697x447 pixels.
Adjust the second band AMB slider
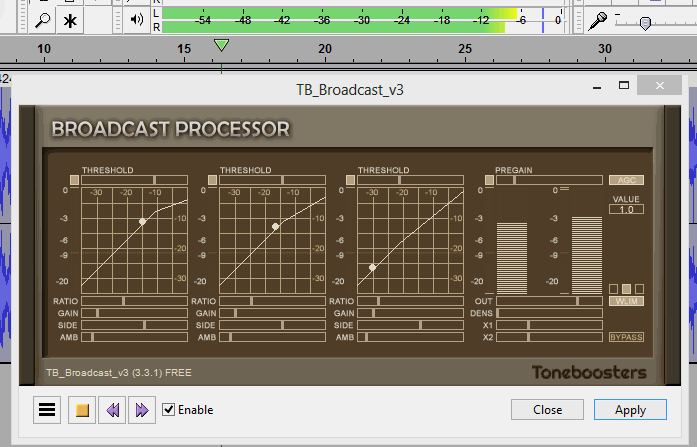pos(272,337)
